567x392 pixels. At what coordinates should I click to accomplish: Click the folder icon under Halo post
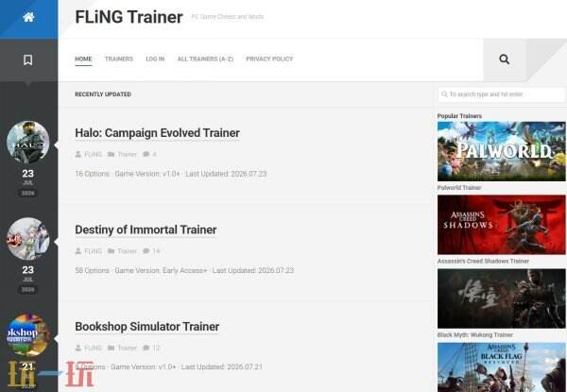coord(111,154)
